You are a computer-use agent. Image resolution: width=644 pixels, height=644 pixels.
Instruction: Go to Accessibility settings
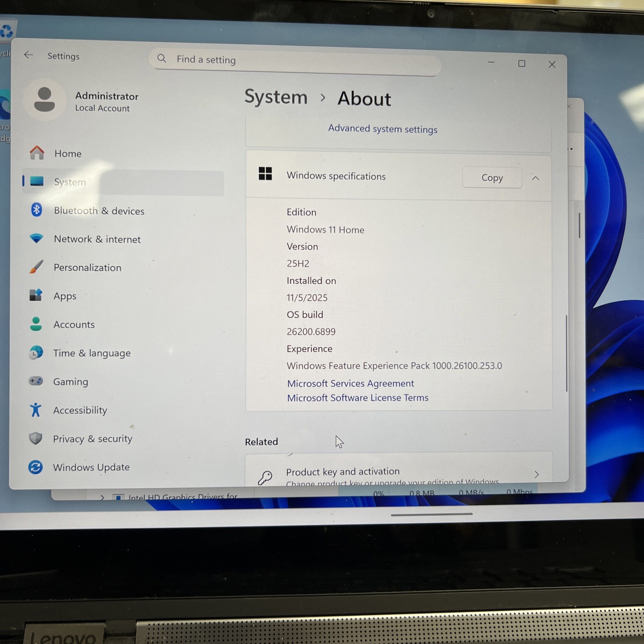pos(123,410)
